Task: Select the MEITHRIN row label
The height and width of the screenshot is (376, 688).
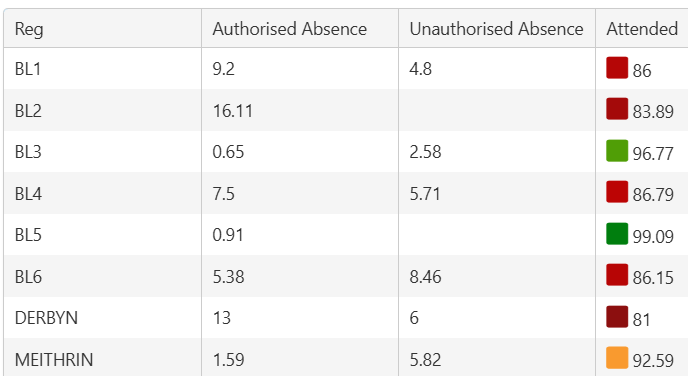Action: (x=54, y=359)
